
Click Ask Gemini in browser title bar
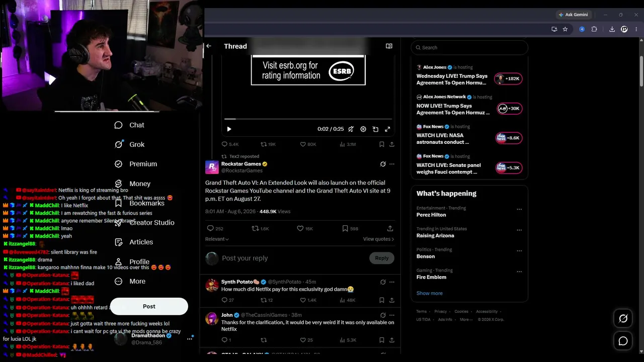(573, 15)
